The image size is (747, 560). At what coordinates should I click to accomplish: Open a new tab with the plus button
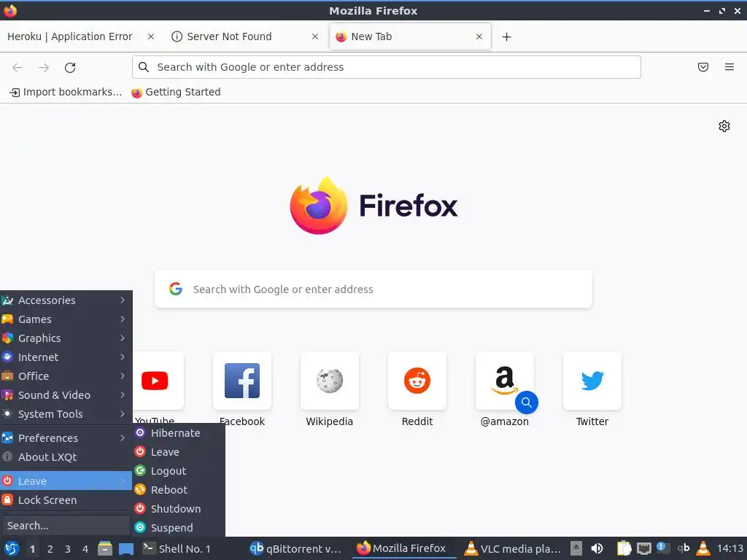[x=507, y=36]
